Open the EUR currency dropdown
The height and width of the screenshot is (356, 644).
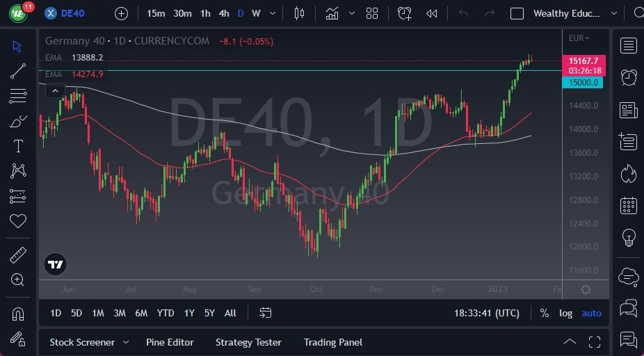tap(579, 38)
